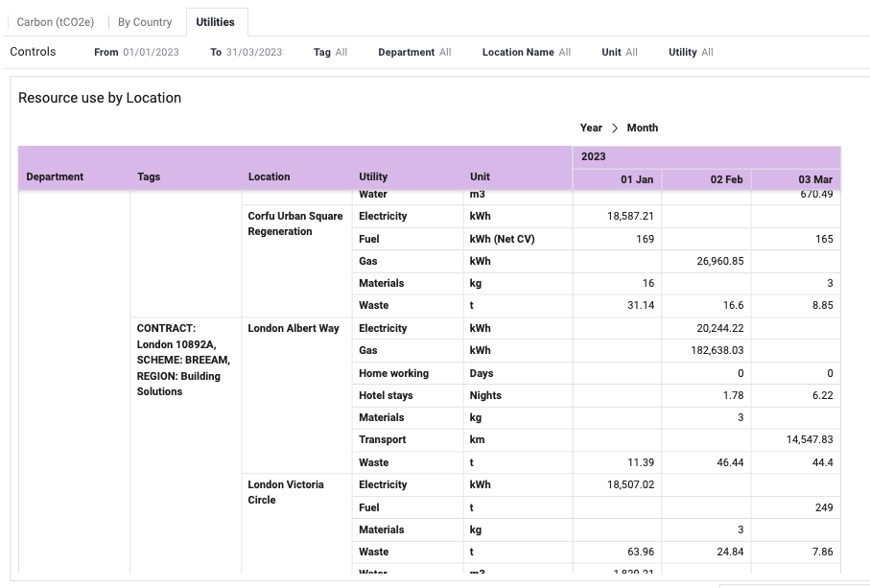This screenshot has height=588, width=870.
Task: Click the Year drill level label
Action: coord(591,129)
